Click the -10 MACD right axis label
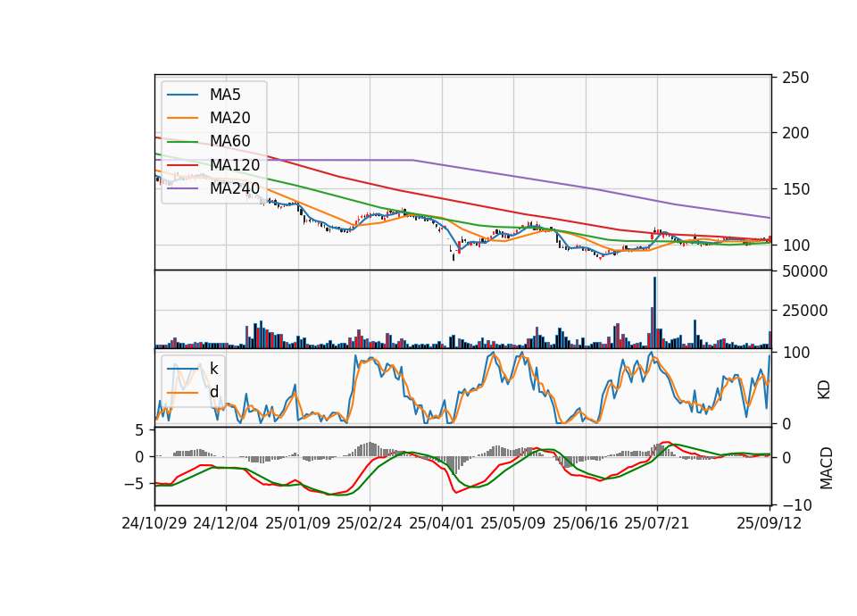Viewport: 857px width, 616px height. click(x=795, y=505)
